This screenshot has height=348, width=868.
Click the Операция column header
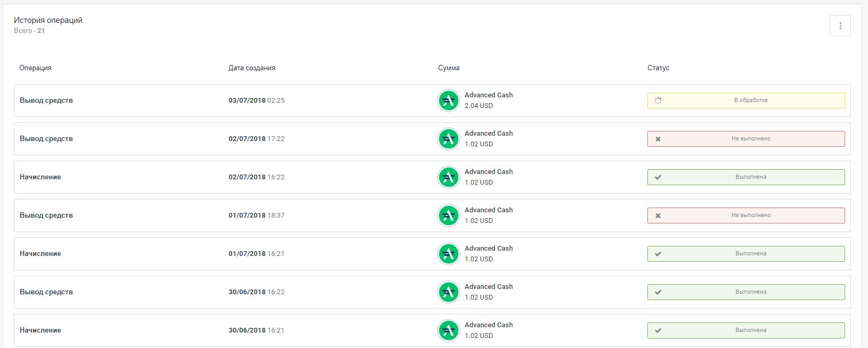click(x=35, y=68)
